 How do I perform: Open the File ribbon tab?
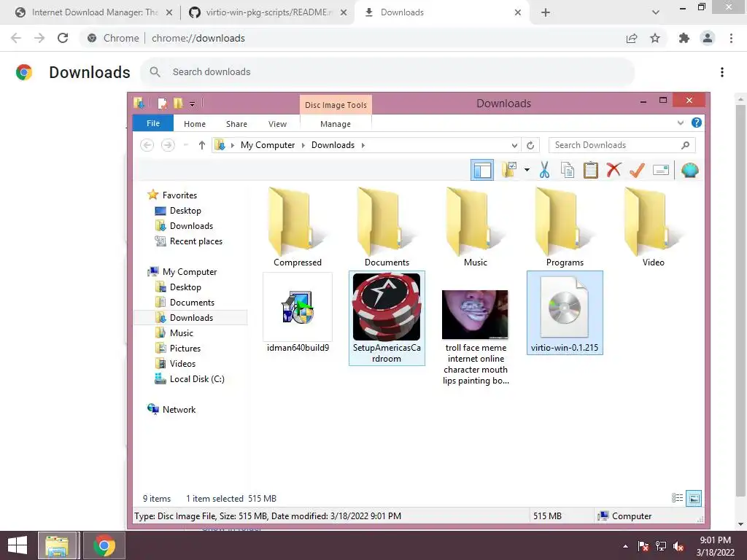153,123
